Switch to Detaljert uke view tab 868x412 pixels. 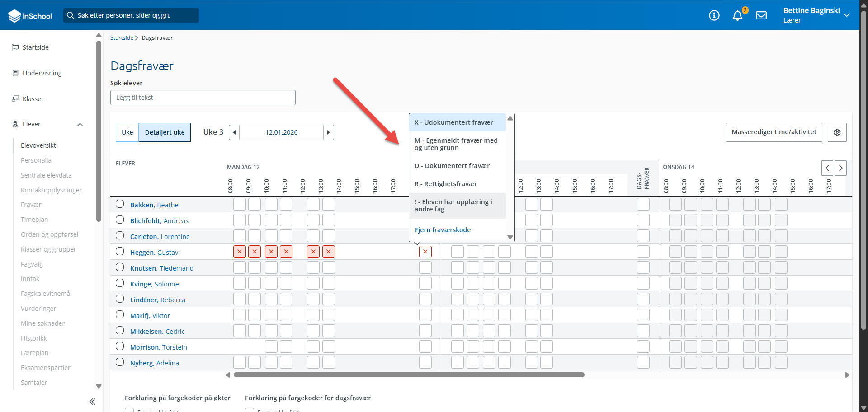tap(165, 132)
